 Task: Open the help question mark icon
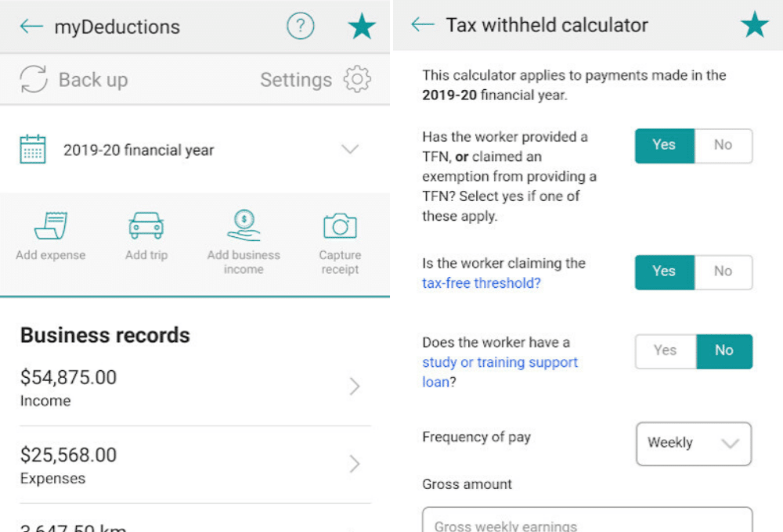[301, 26]
